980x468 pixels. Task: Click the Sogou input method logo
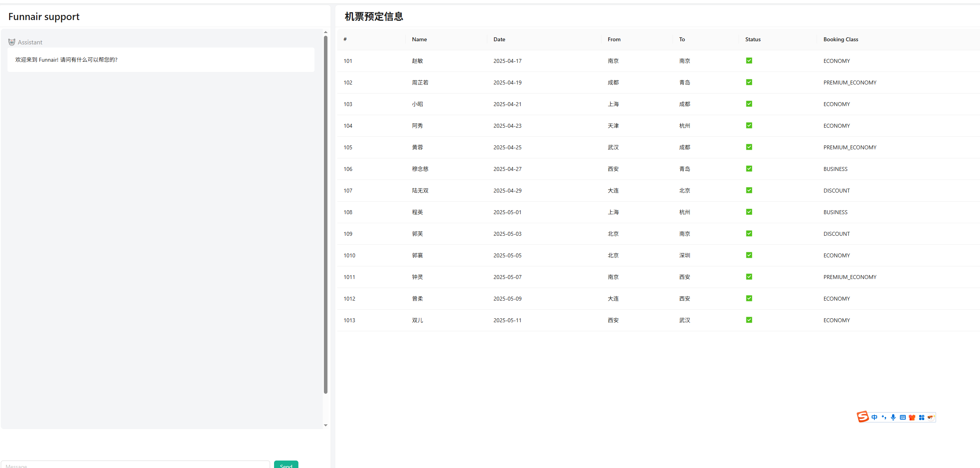(x=863, y=417)
